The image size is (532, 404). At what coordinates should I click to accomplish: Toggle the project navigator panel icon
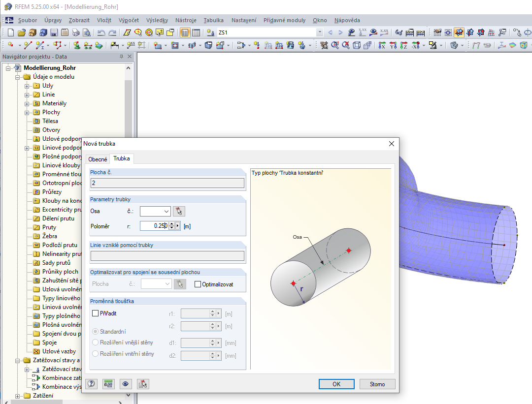point(185,32)
